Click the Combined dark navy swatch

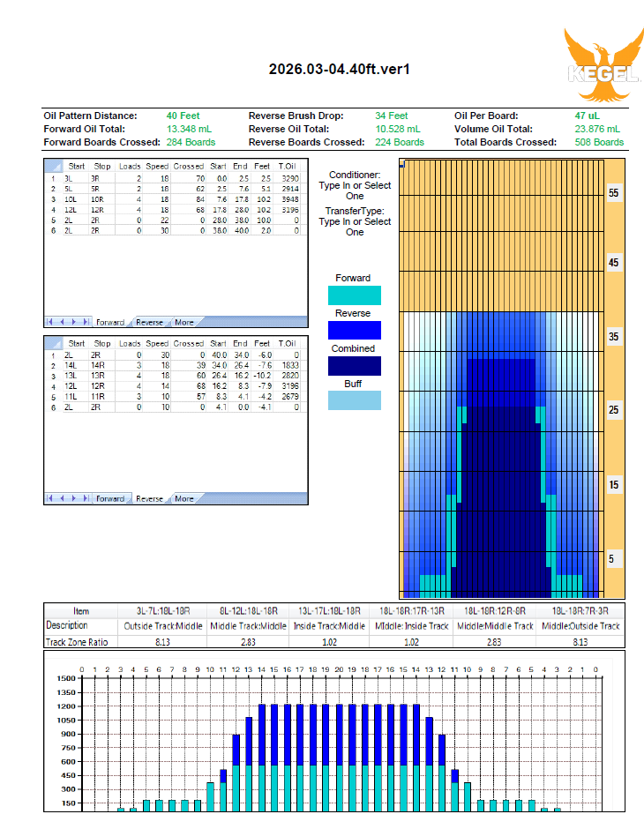tap(354, 365)
